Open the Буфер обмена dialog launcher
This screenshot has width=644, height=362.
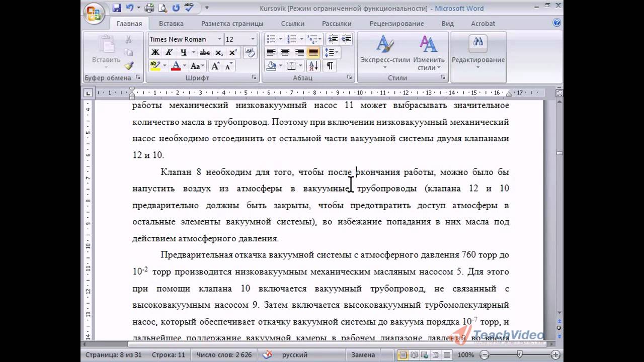tap(138, 78)
